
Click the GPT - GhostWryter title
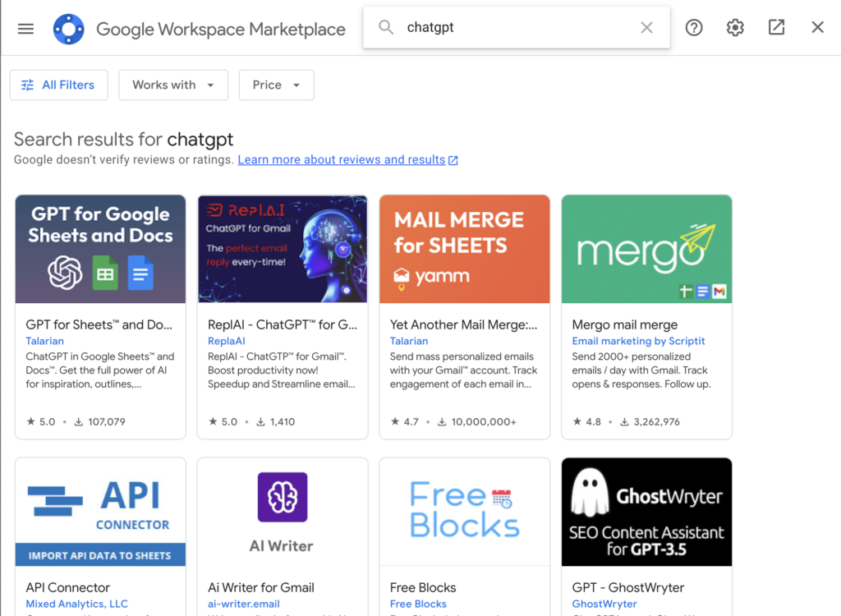(x=628, y=587)
